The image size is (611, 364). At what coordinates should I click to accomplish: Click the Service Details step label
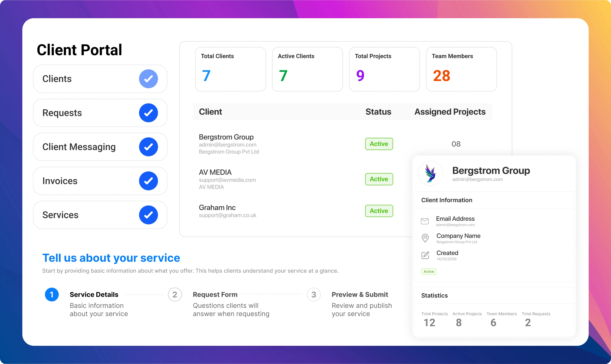coord(94,295)
